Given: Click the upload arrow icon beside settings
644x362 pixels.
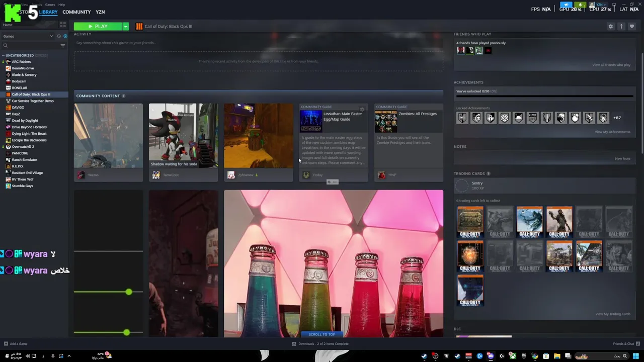Looking at the screenshot, I should tap(621, 26).
